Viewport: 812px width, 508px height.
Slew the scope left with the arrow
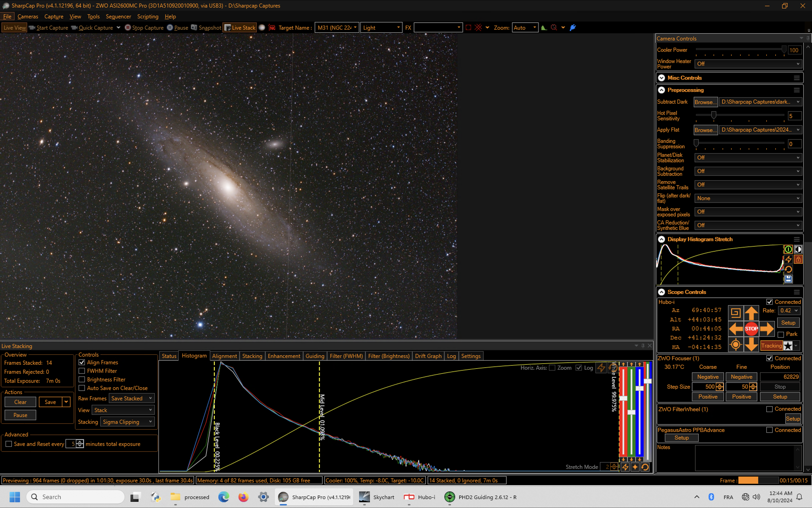[x=736, y=329]
